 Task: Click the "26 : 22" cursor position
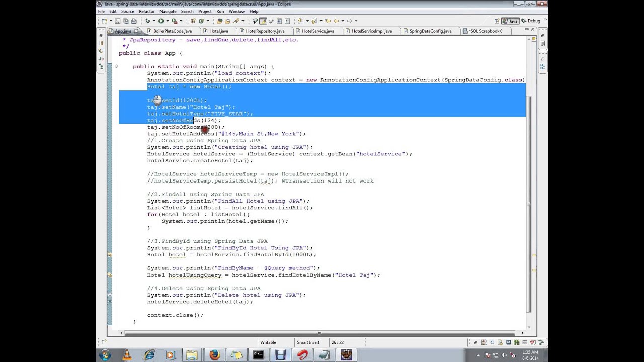[x=338, y=342]
